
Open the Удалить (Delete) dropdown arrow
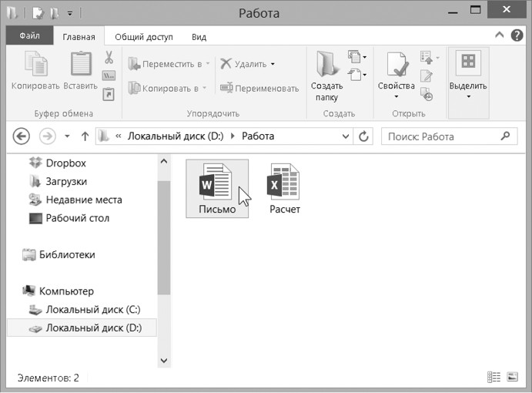pos(273,64)
